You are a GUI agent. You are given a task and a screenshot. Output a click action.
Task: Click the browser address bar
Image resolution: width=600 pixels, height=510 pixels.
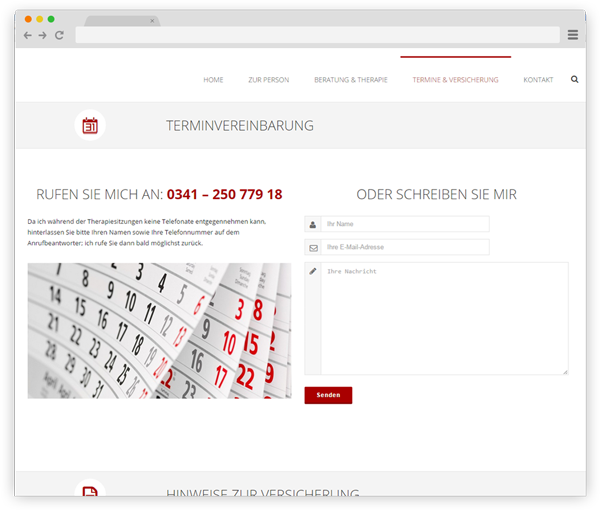click(318, 35)
